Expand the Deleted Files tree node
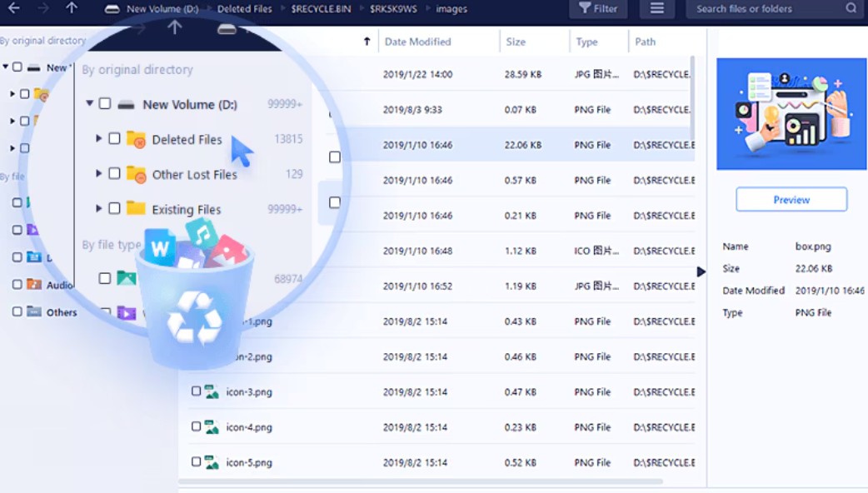Screen dimensions: 868x493 98,138
